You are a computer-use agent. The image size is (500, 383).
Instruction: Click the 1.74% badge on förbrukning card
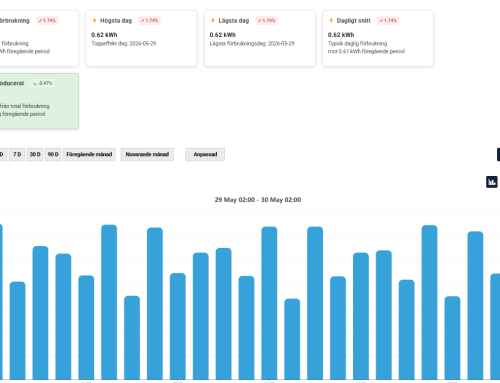coord(47,21)
